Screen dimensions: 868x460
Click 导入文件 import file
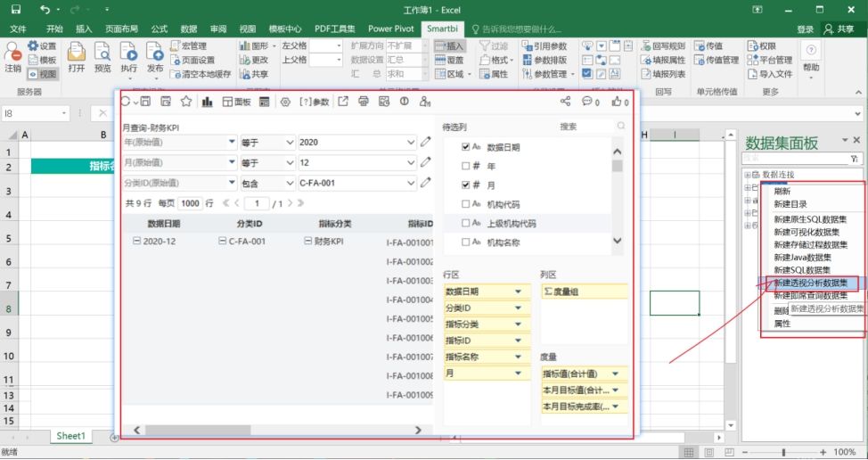pos(770,74)
